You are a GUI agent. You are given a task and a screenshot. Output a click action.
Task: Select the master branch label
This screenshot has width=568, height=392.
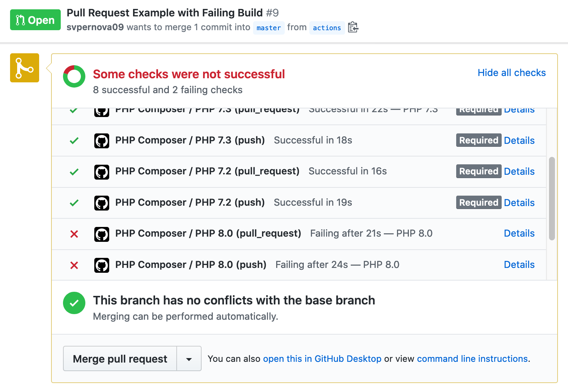pos(269,28)
